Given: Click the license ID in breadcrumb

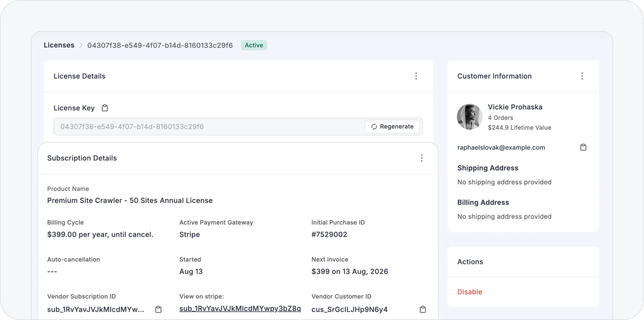Looking at the screenshot, I should (160, 45).
